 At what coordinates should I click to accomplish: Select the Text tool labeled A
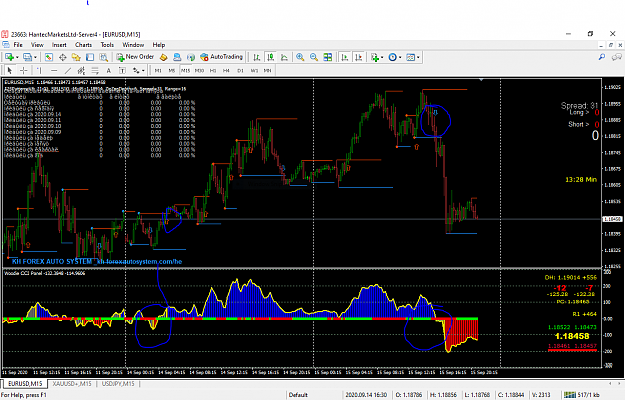(x=108, y=71)
